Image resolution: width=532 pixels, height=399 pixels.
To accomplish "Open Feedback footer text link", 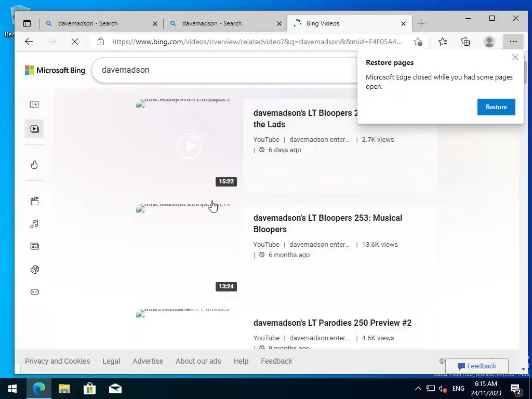I will 276,361.
